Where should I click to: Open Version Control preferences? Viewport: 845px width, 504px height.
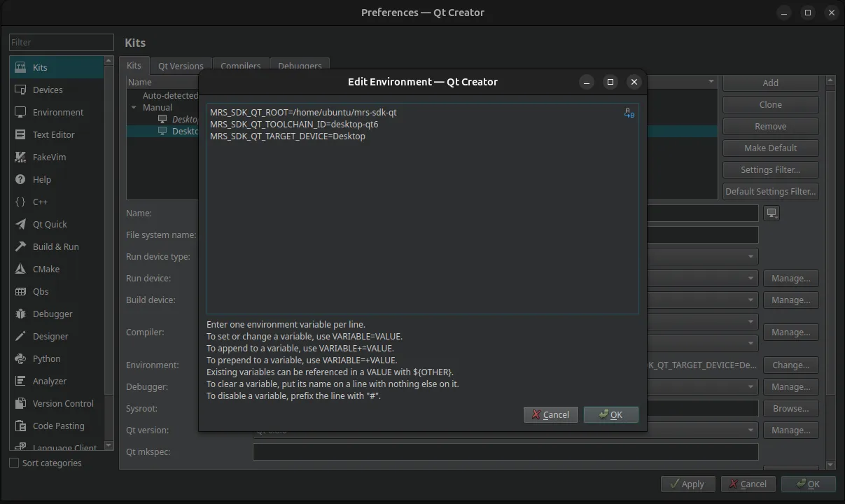57,403
